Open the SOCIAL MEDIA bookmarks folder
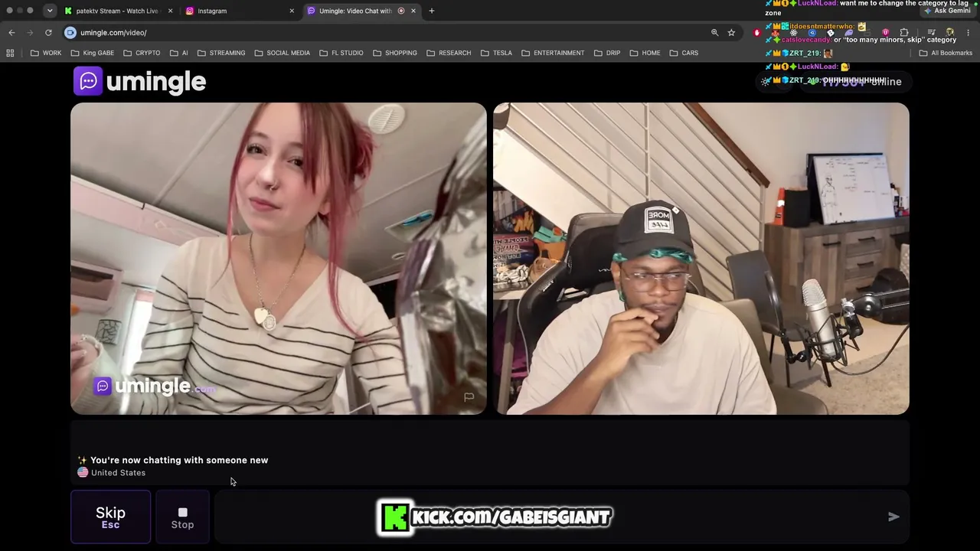The image size is (980, 551). [x=282, y=53]
